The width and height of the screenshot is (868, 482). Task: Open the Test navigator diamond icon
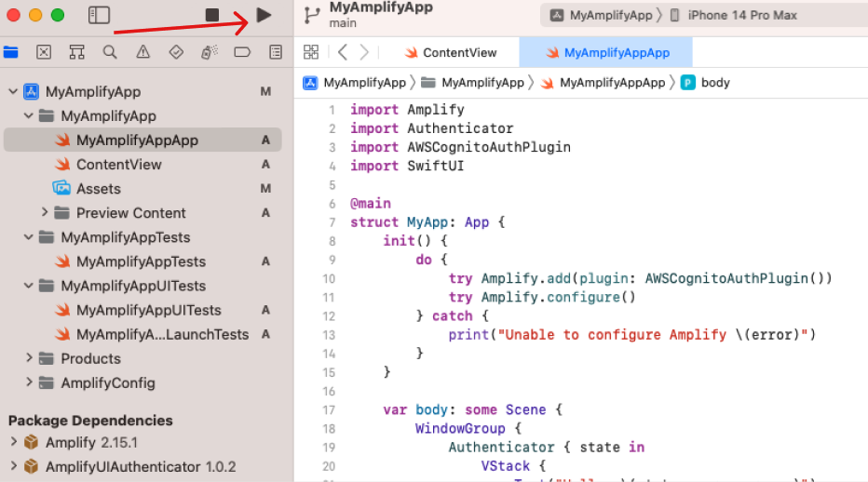click(176, 52)
